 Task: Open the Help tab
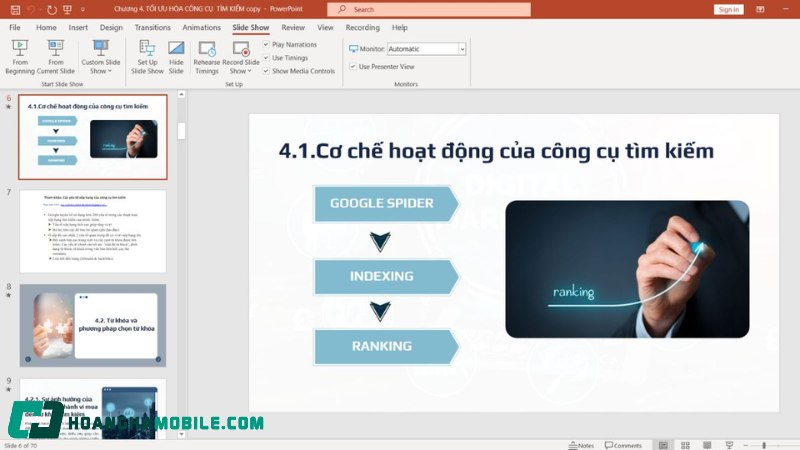(399, 28)
